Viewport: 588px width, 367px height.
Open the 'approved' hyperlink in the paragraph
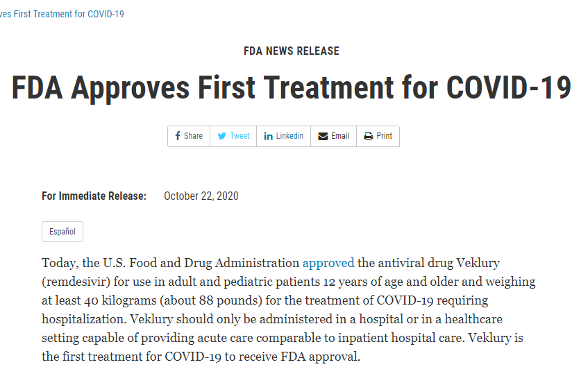point(328,263)
